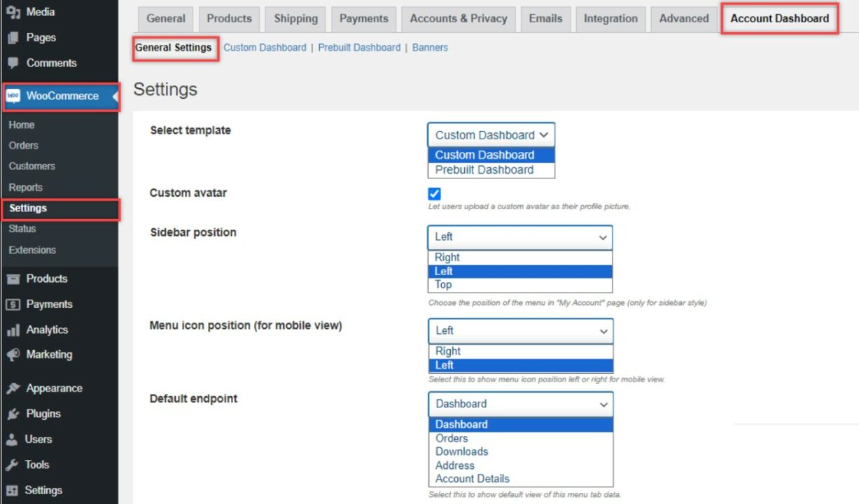The height and width of the screenshot is (504, 859).
Task: Open the Accounts & Privacy tab
Action: 459,19
